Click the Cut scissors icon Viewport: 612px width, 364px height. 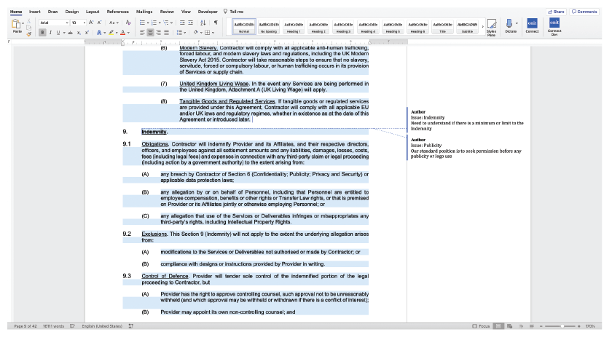[x=28, y=21]
